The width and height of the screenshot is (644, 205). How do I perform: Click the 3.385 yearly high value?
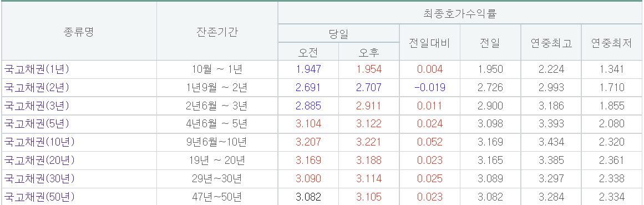click(551, 161)
